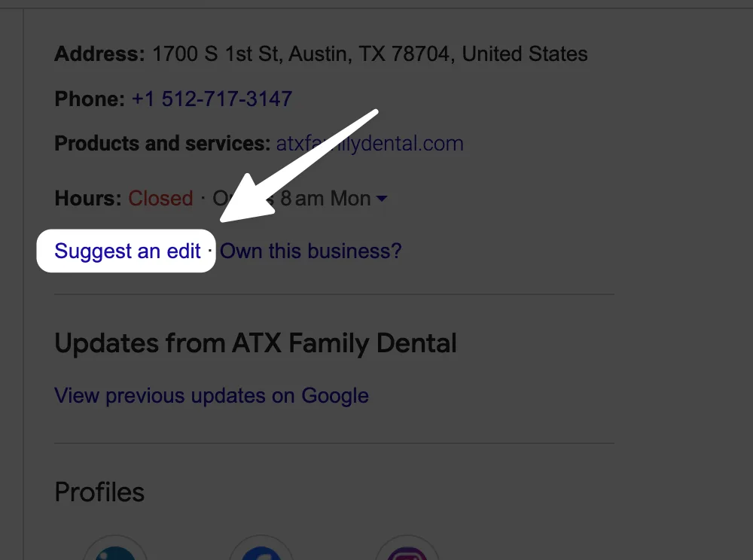The height and width of the screenshot is (560, 753).
Task: Expand the Hours dropdown arrow
Action: 382,199
